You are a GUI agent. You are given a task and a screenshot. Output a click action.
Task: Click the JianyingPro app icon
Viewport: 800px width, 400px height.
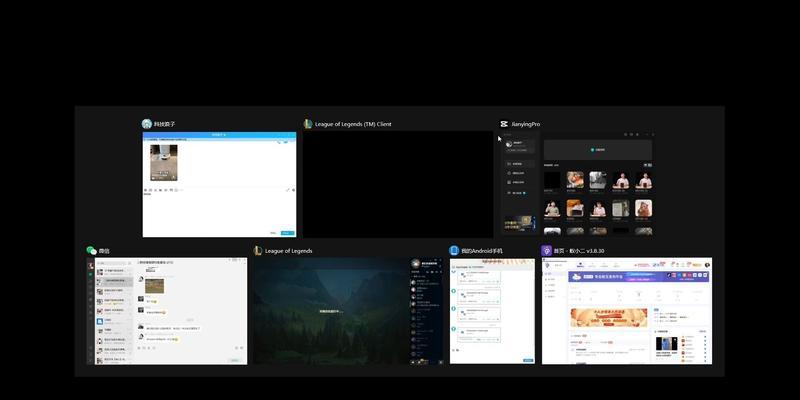point(504,124)
